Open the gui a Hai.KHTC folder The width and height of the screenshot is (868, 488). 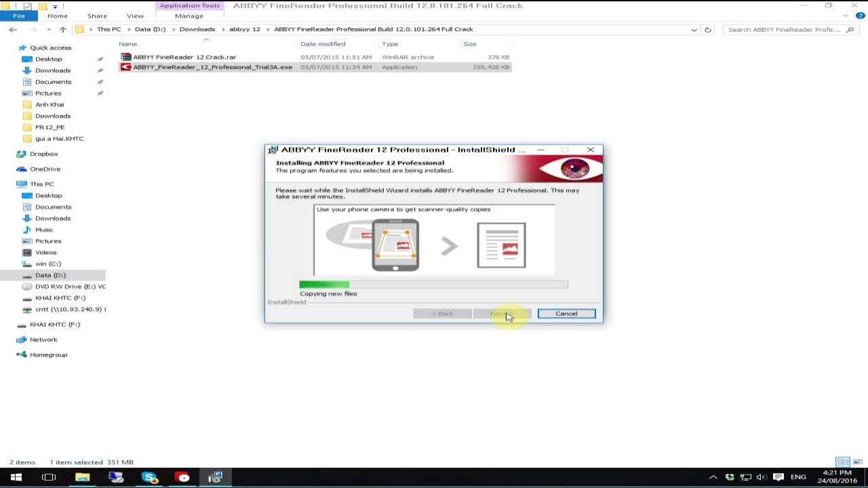pos(59,139)
